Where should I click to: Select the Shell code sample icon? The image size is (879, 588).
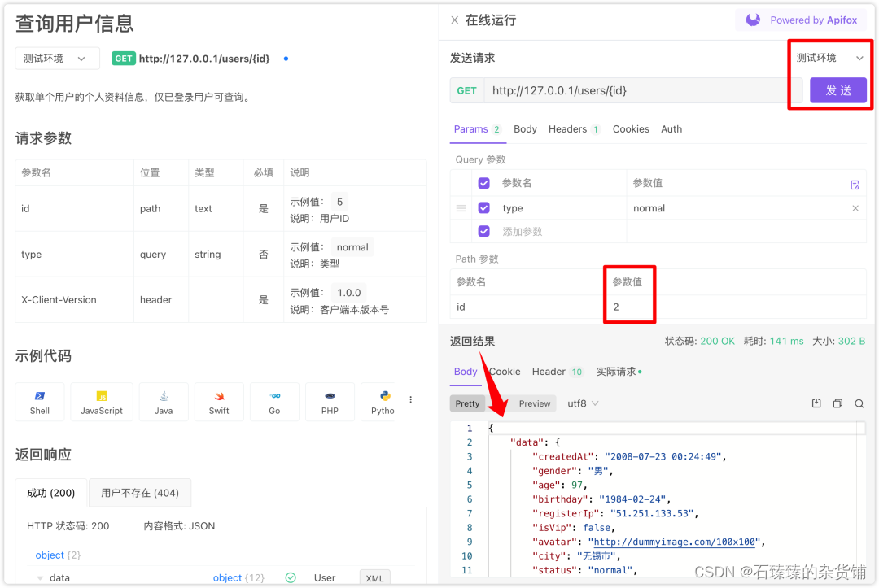coord(40,402)
